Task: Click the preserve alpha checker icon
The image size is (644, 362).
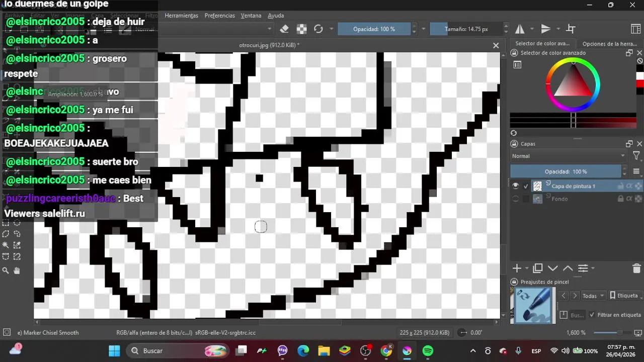Action: coord(301,29)
